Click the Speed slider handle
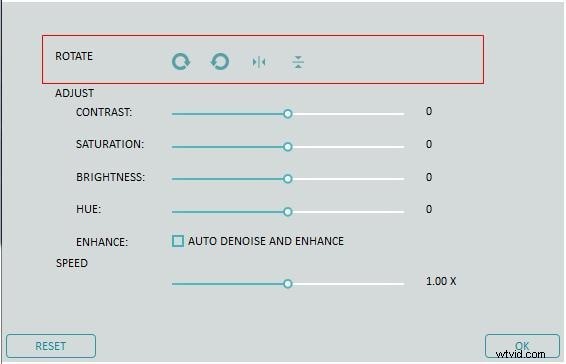566x364 pixels. coord(287,284)
